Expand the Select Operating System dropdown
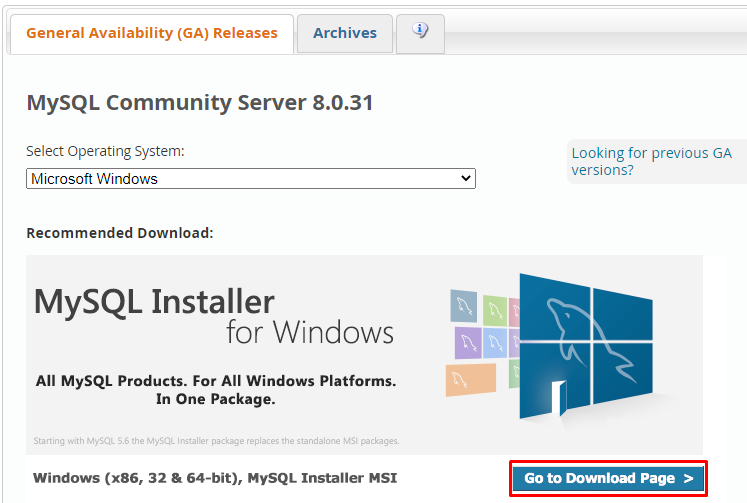Image resolution: width=747 pixels, height=503 pixels. pyautogui.click(x=251, y=179)
